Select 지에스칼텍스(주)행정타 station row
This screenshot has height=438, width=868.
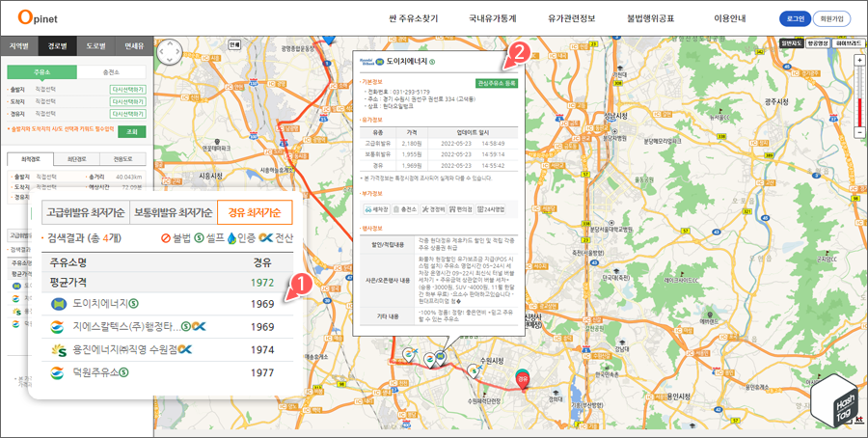167,327
